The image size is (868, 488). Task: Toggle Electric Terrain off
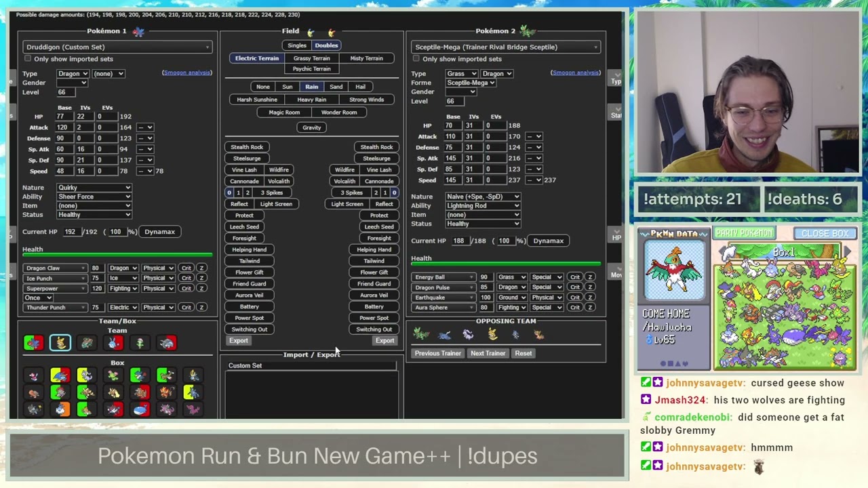(x=257, y=58)
